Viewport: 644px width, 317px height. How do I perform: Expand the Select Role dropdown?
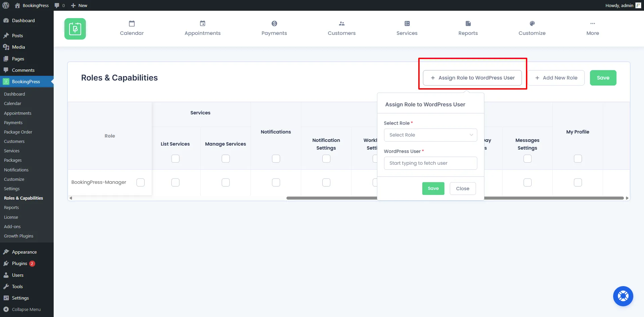[x=430, y=135]
